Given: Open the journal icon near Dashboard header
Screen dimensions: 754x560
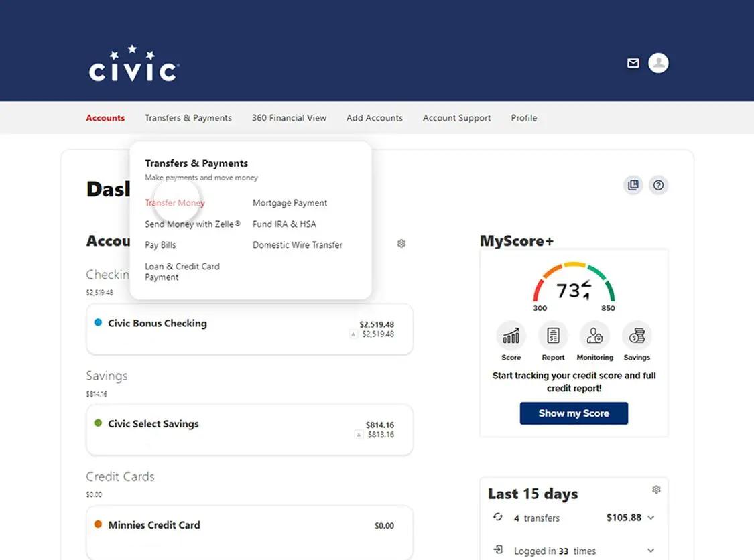Looking at the screenshot, I should tap(633, 185).
